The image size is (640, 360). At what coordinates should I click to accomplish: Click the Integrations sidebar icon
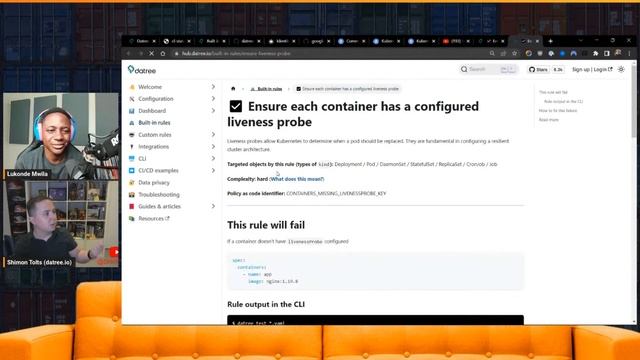pos(132,147)
